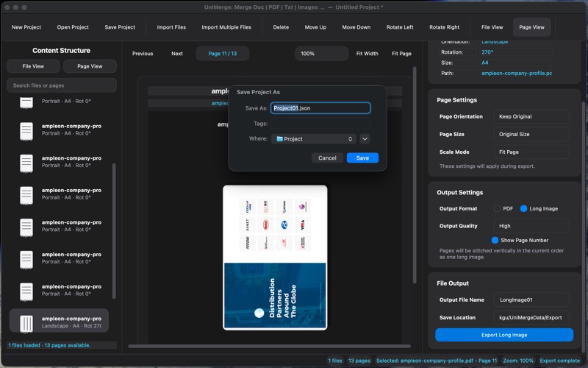This screenshot has height=368, width=588.
Task: Click the rotated page preview thumbnail
Action: pos(275,258)
